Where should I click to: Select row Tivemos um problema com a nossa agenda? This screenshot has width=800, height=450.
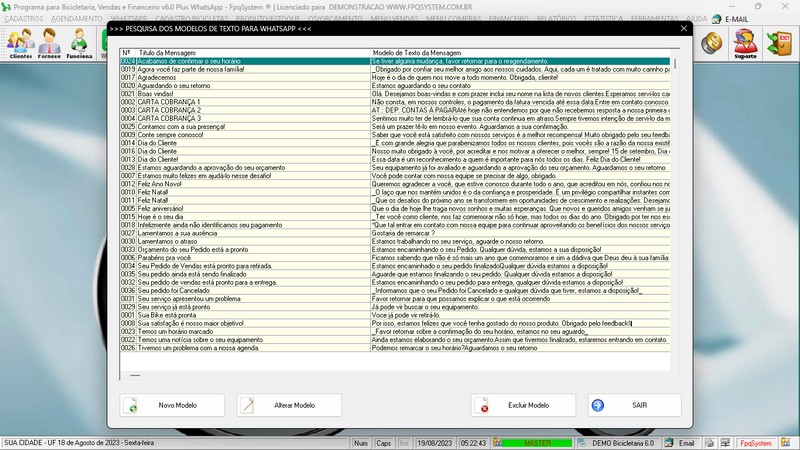click(x=395, y=348)
